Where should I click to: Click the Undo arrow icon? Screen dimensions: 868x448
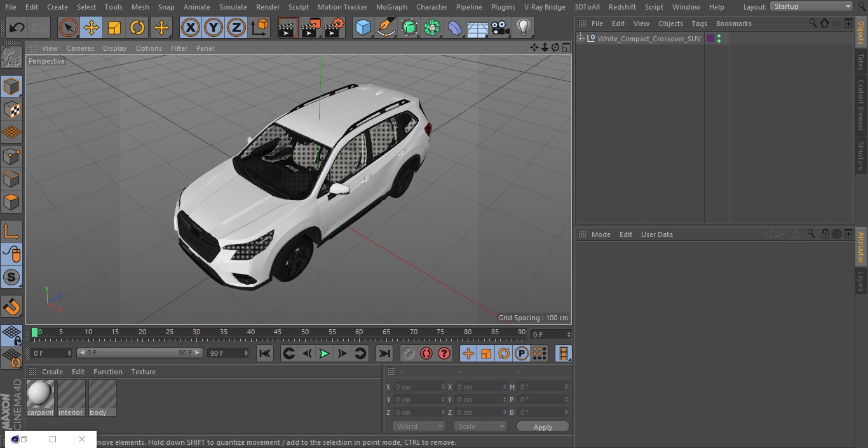(17, 27)
